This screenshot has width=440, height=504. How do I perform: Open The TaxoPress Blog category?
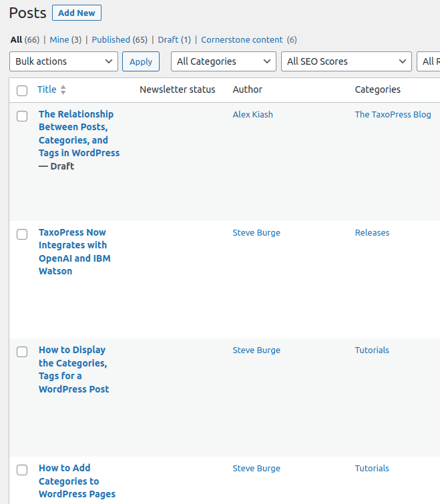393,114
